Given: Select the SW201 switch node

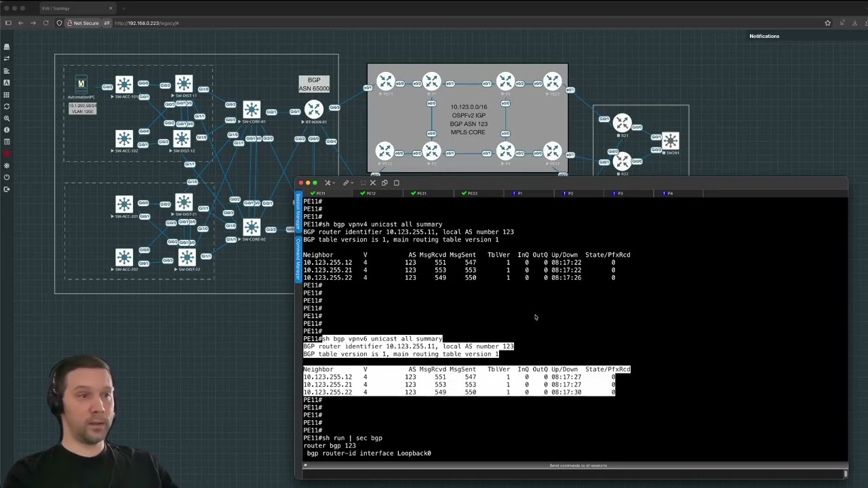Looking at the screenshot, I should point(671,140).
